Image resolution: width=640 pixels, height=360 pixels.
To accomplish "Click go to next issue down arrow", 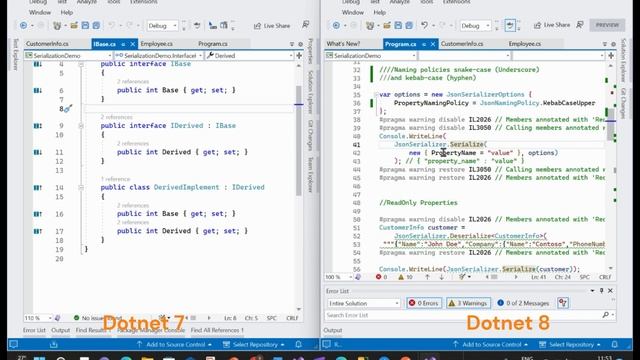I will (441, 277).
